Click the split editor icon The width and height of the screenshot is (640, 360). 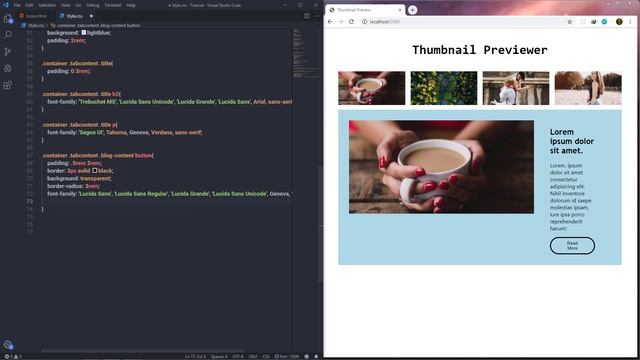coord(307,16)
